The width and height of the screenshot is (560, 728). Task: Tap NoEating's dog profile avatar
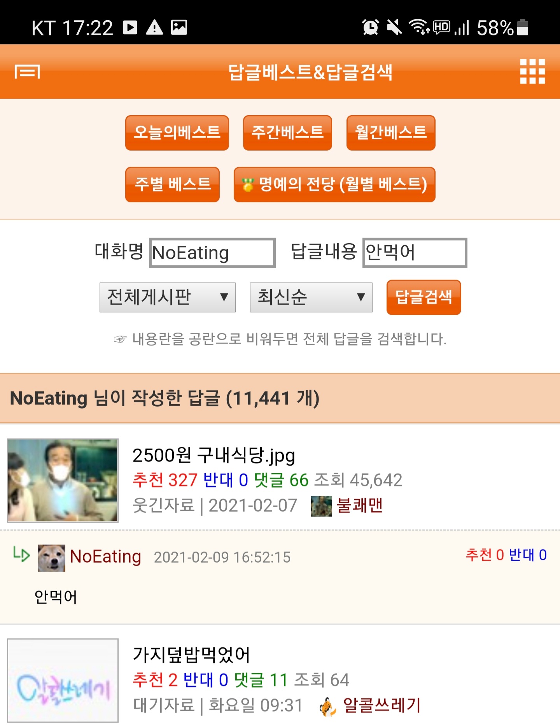pyautogui.click(x=52, y=558)
